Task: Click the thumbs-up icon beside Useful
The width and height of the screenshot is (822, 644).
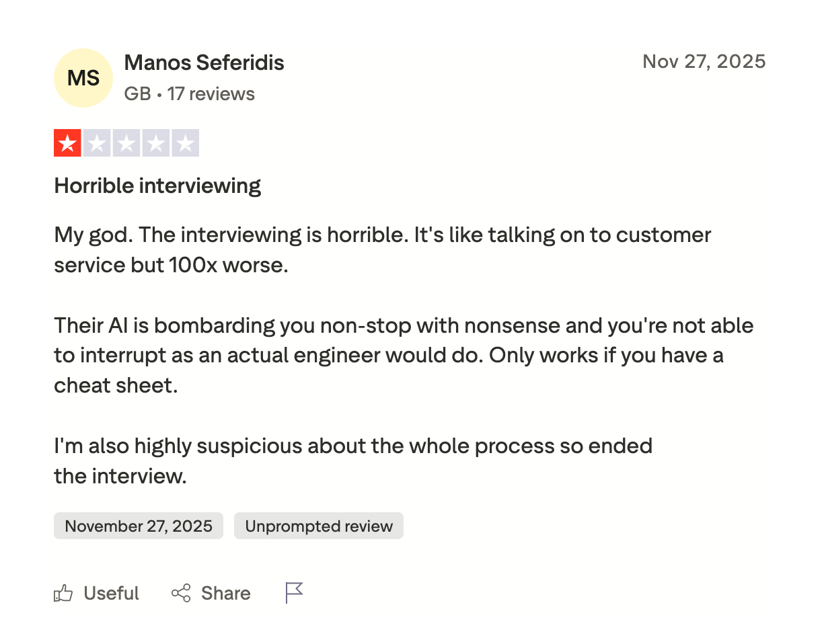Action: pyautogui.click(x=63, y=593)
